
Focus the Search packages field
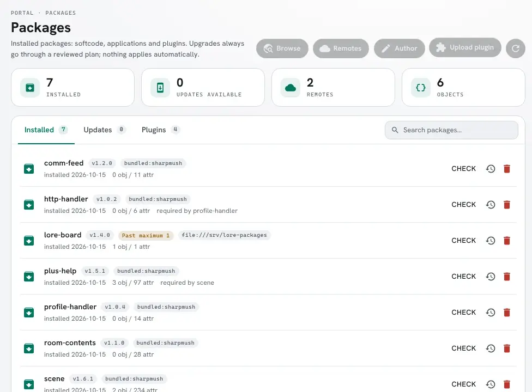451,130
